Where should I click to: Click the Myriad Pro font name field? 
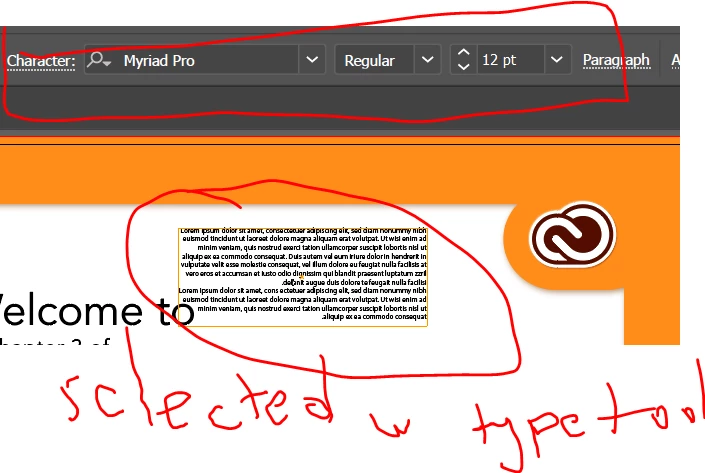click(208, 60)
